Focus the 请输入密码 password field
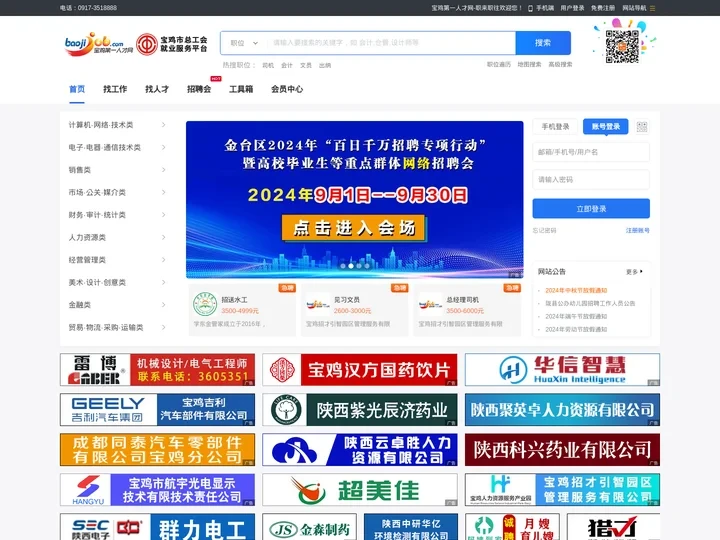The height and width of the screenshot is (540, 720). [591, 180]
